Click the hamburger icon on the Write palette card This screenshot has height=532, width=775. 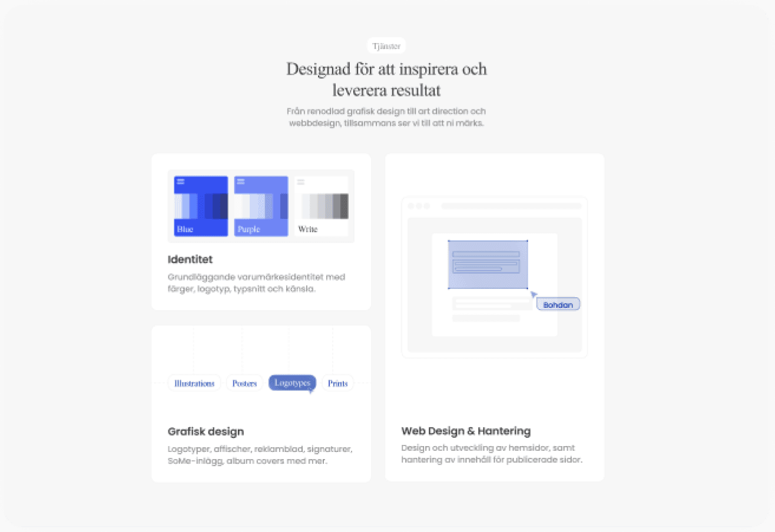tap(302, 181)
